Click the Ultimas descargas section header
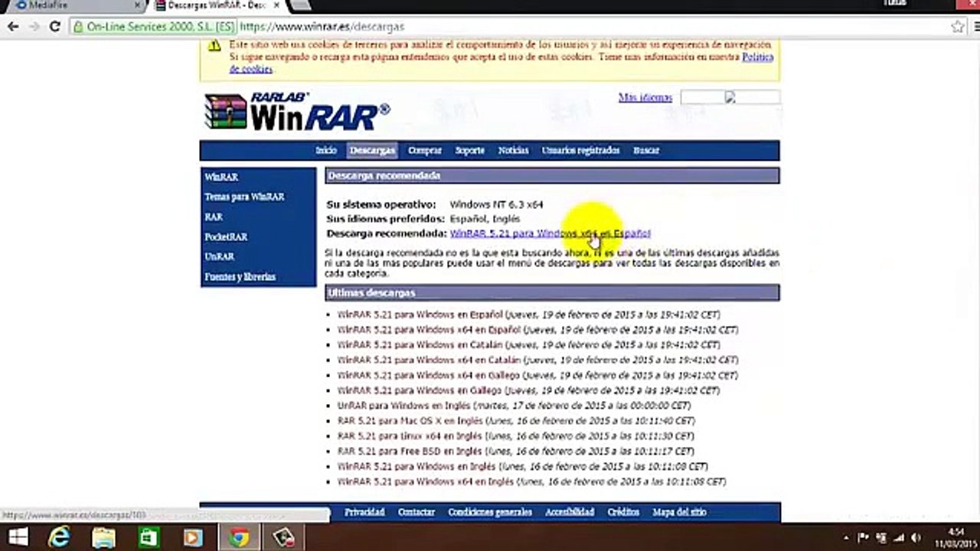This screenshot has height=551, width=980. click(552, 293)
